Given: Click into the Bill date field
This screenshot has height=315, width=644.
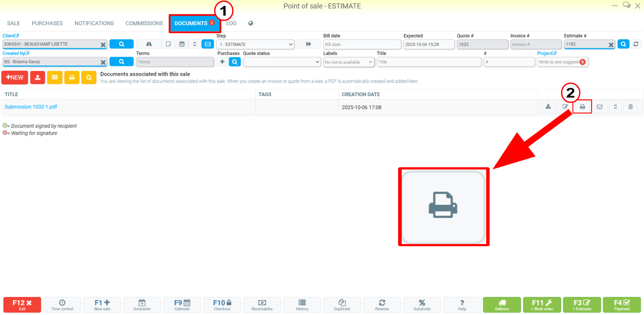Looking at the screenshot, I should (362, 44).
